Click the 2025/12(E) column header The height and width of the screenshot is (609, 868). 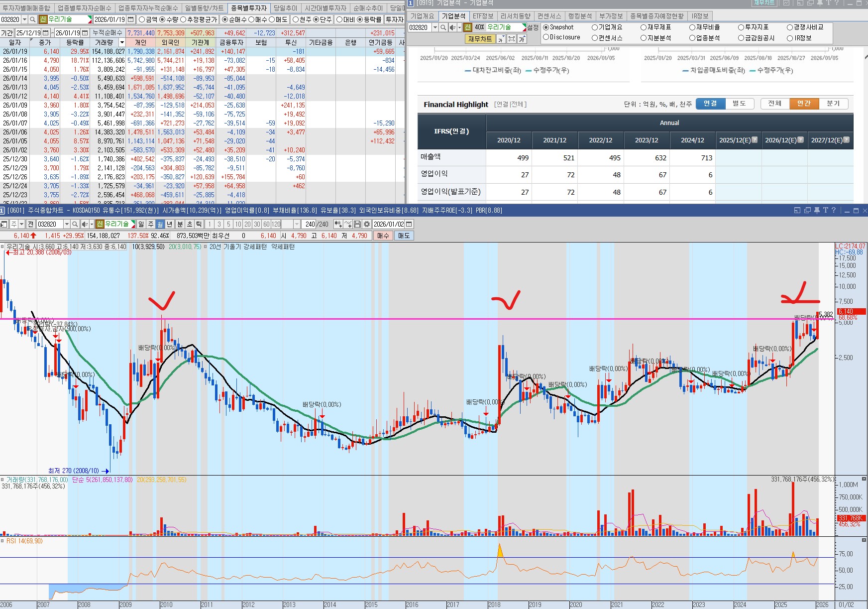click(x=738, y=140)
